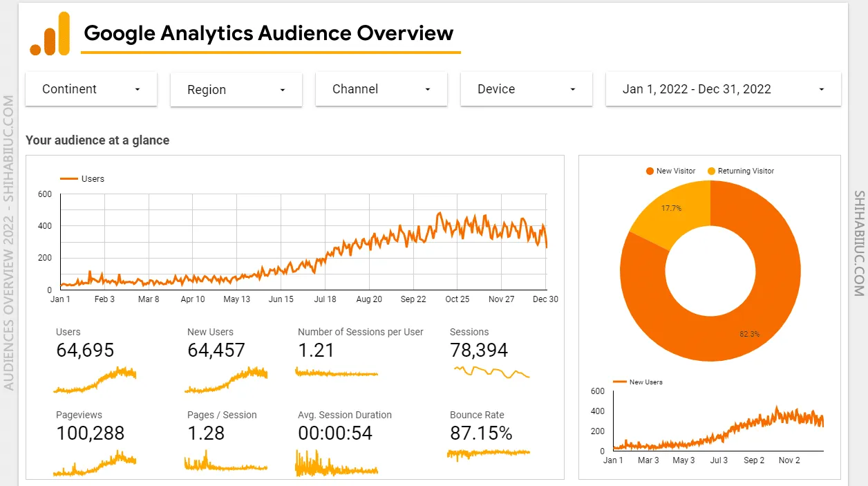Click the 'Bounce Rate' metric label
Viewport: 868px width, 486px height.
(477, 415)
